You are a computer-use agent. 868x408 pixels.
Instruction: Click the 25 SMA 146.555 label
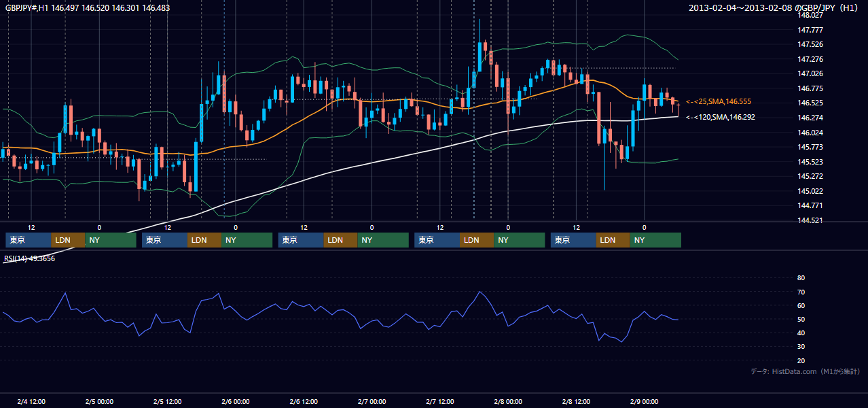pos(719,101)
